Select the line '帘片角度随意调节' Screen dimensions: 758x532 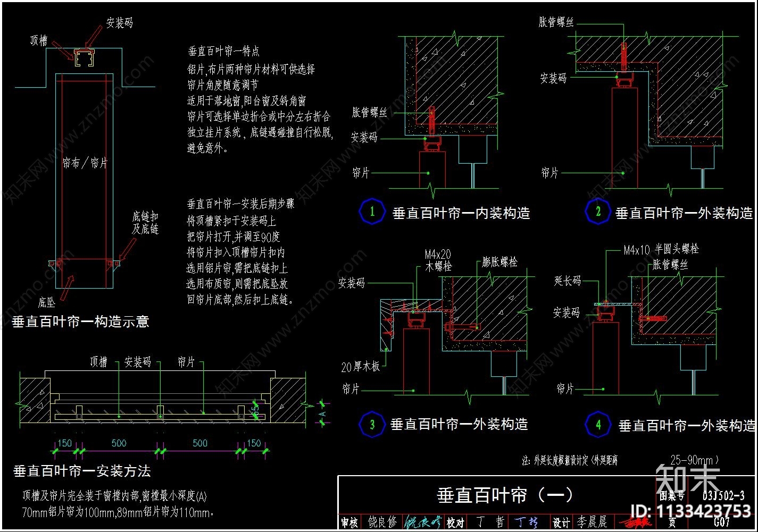(223, 85)
